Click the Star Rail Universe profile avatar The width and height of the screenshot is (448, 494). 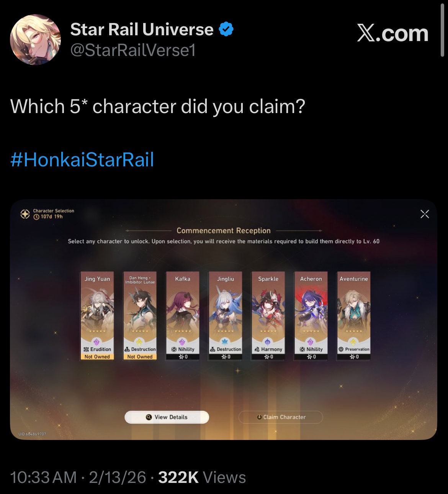[x=35, y=39]
